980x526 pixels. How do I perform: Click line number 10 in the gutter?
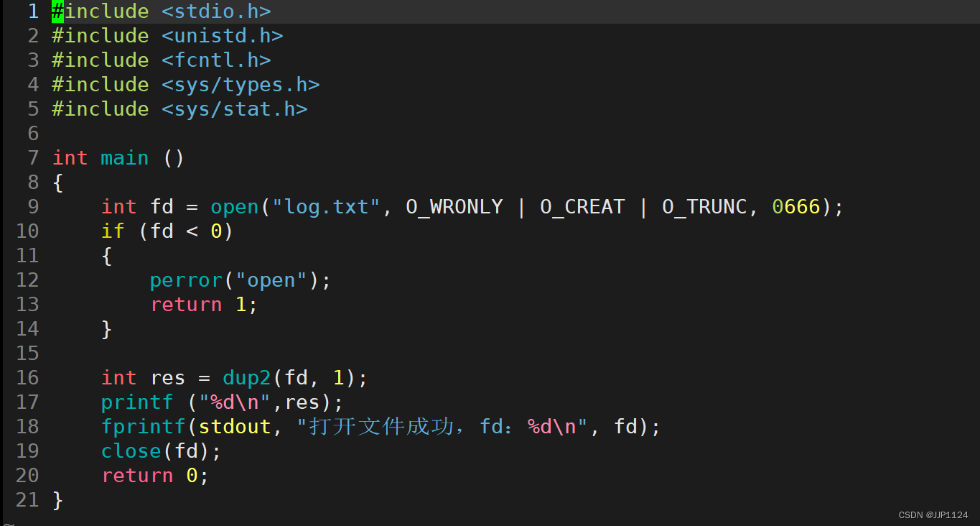click(x=27, y=231)
